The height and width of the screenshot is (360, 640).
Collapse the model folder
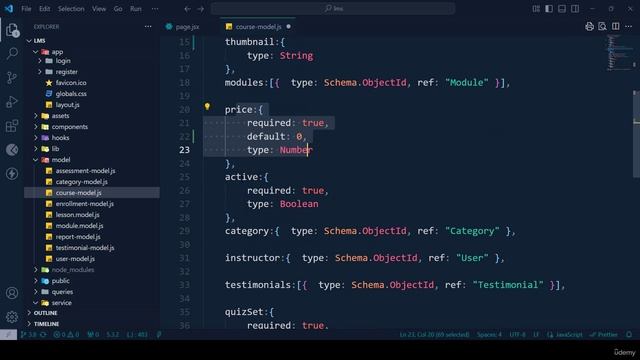click(36, 160)
